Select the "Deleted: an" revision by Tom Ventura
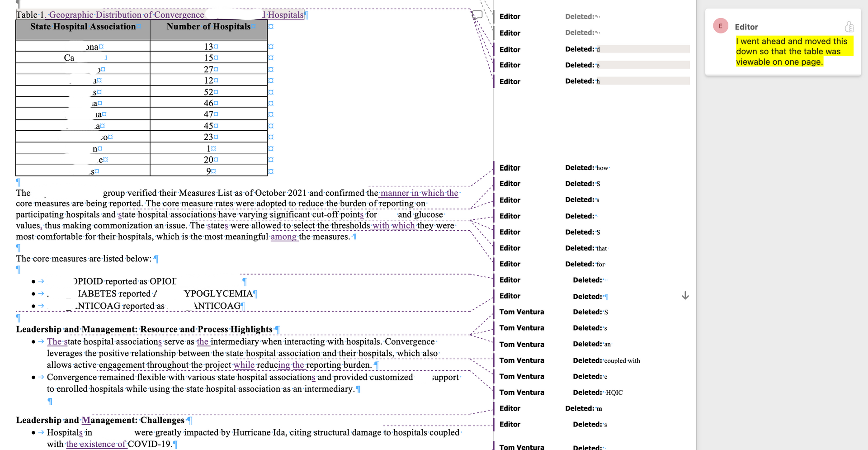The image size is (868, 450). (592, 344)
